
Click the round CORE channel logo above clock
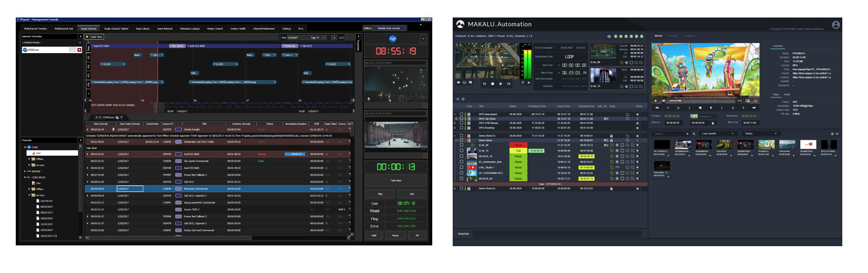(393, 38)
